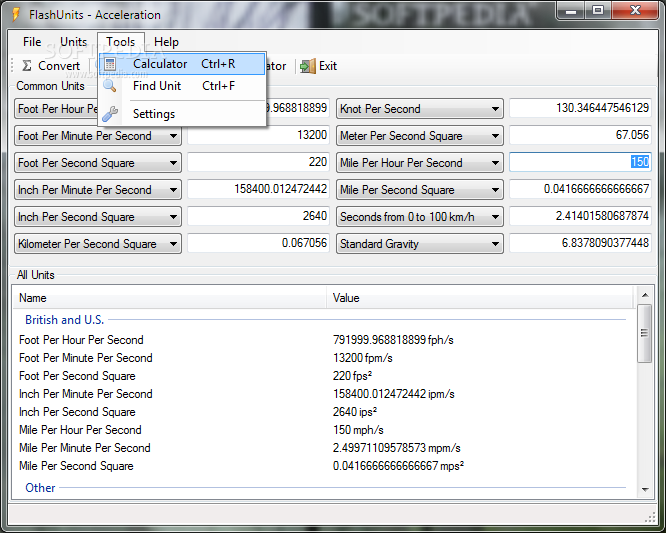666x533 pixels.
Task: Click the field showing 2640
Action: click(x=258, y=216)
